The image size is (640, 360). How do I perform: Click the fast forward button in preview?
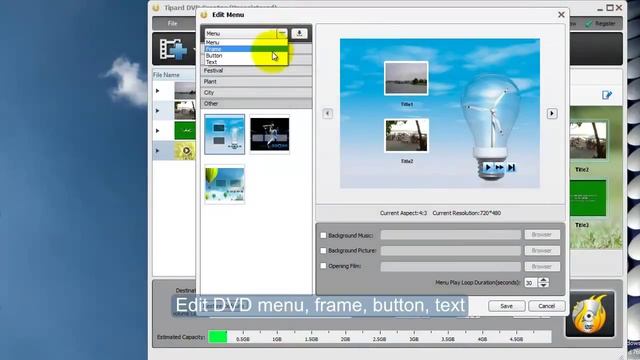pyautogui.click(x=499, y=167)
